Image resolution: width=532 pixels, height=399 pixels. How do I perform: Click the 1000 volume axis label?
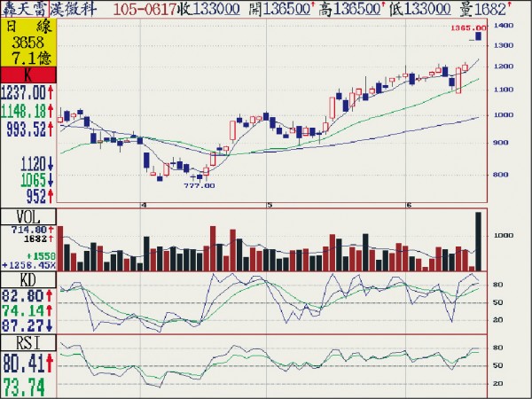[x=504, y=236]
